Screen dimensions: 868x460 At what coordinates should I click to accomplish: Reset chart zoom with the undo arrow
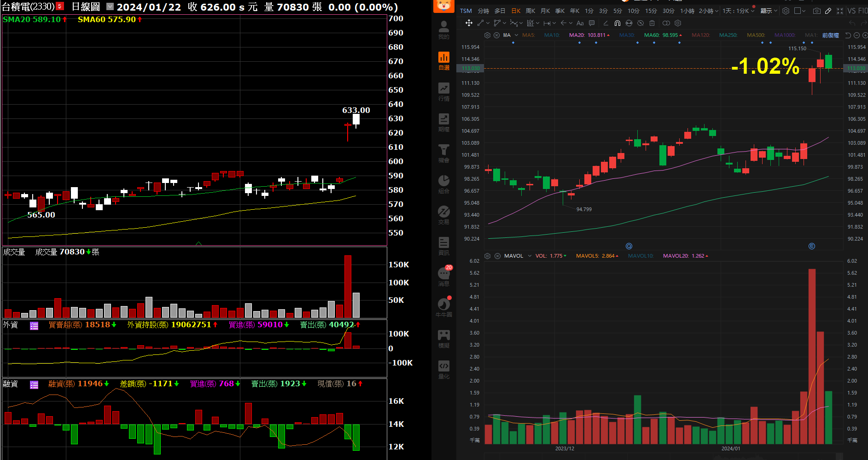tap(848, 35)
